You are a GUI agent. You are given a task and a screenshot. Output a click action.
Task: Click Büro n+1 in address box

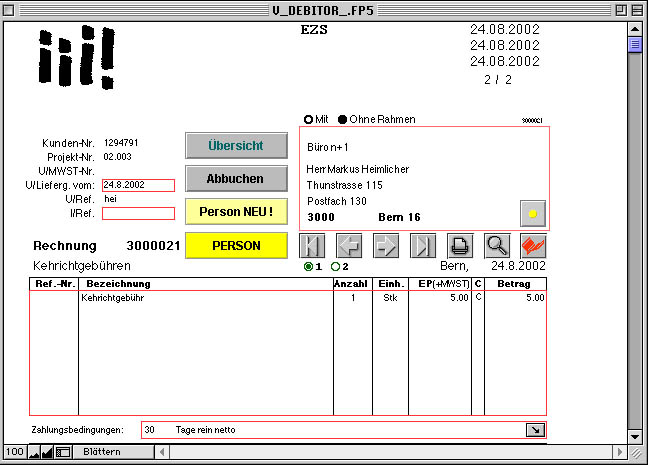(x=328, y=147)
